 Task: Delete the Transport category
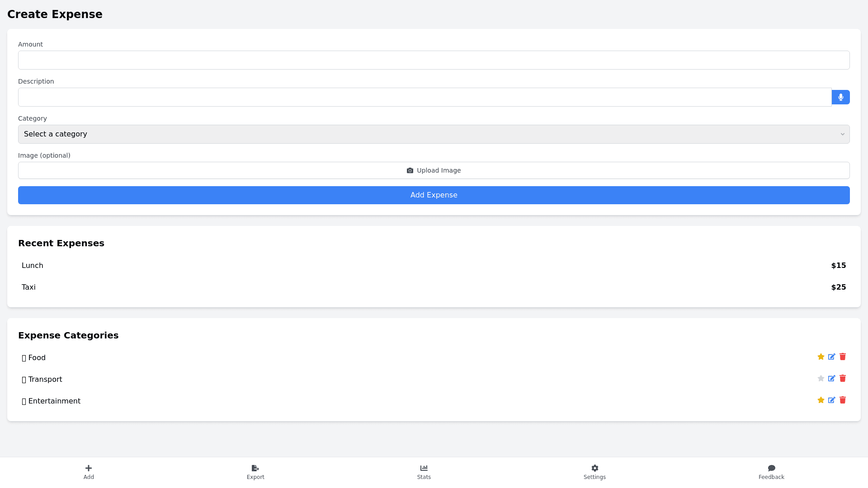point(843,379)
